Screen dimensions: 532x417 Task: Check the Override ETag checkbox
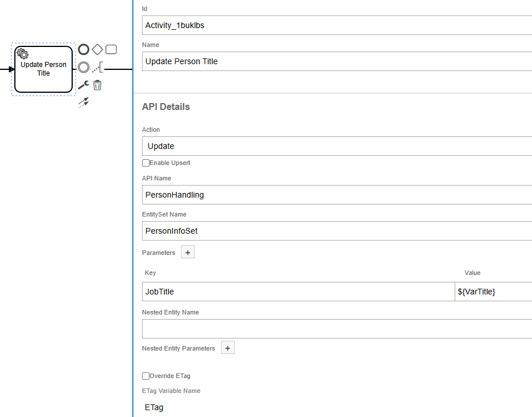pos(145,376)
